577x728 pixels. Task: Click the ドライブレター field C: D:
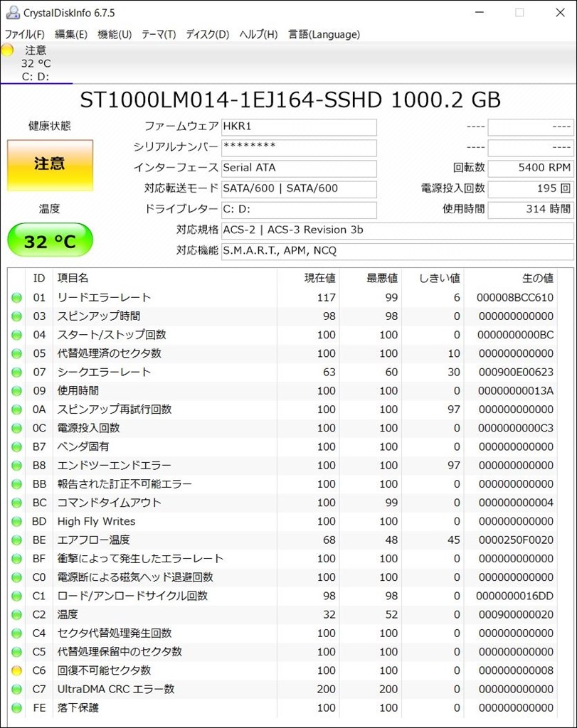click(299, 210)
